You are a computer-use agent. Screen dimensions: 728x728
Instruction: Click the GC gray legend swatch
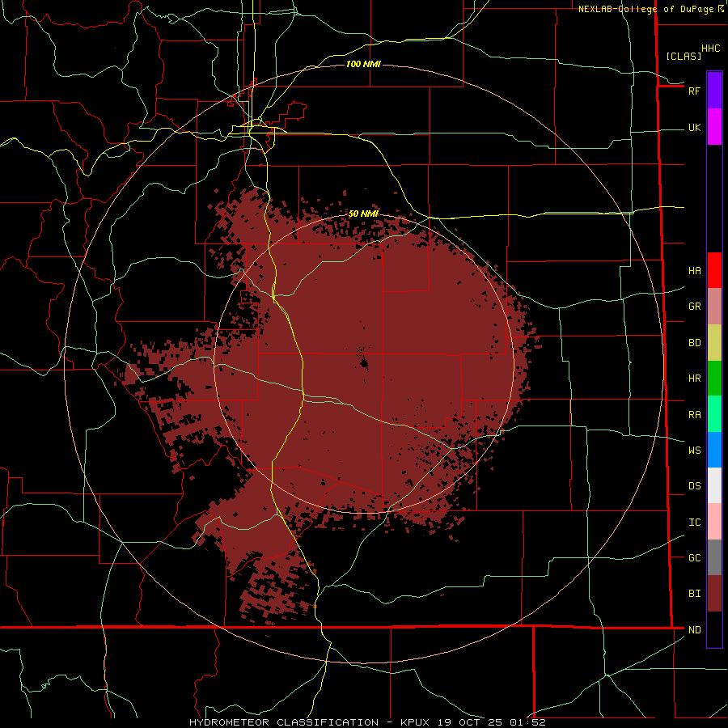pos(714,557)
